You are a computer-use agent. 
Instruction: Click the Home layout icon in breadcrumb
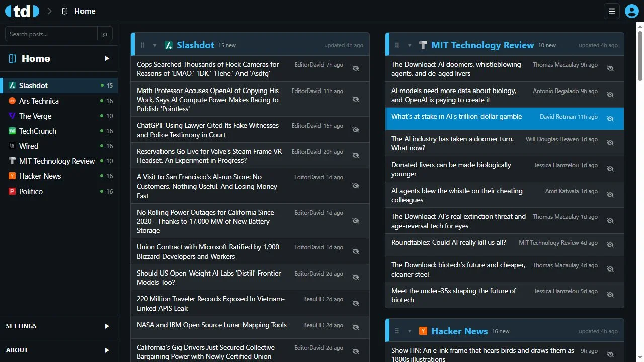[x=65, y=11]
